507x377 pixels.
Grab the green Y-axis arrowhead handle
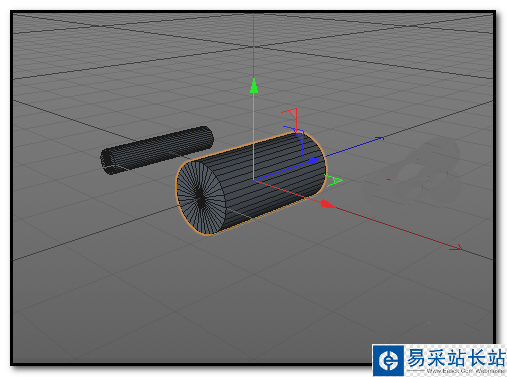click(254, 85)
